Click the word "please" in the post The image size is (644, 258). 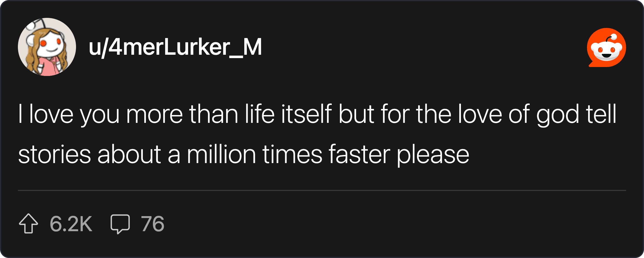click(x=433, y=155)
